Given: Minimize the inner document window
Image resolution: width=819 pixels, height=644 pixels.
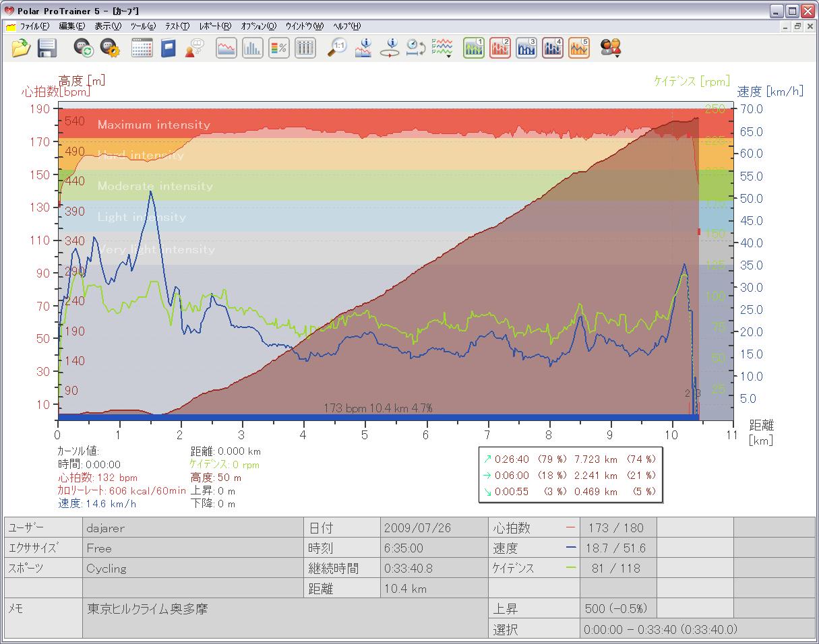Looking at the screenshot, I should click(786, 26).
